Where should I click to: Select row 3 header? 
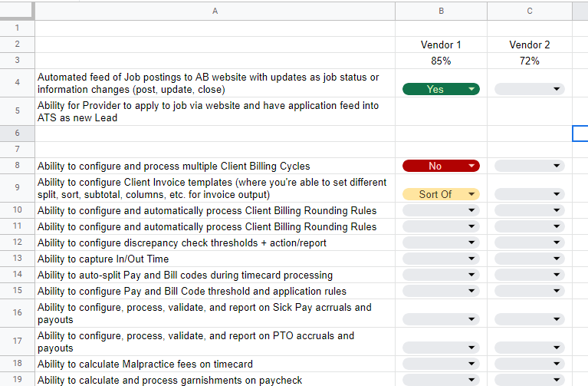(18, 61)
